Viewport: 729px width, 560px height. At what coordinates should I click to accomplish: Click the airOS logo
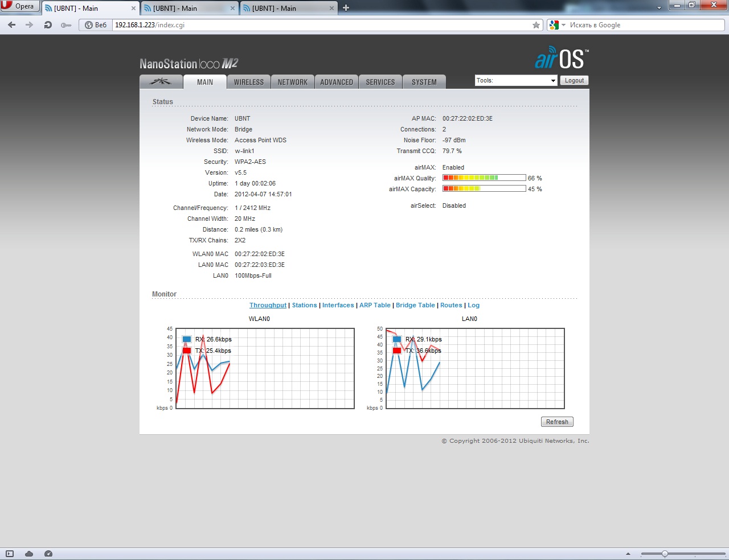tap(562, 58)
